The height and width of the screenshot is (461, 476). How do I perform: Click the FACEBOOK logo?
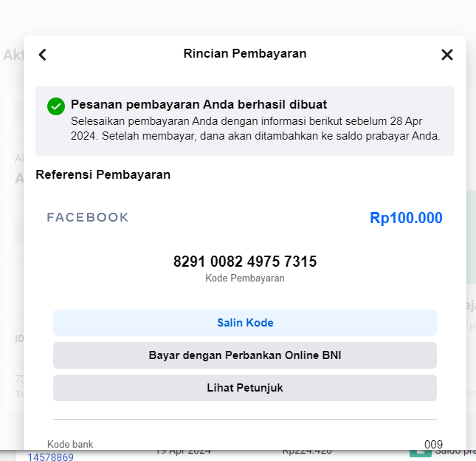pyautogui.click(x=88, y=217)
